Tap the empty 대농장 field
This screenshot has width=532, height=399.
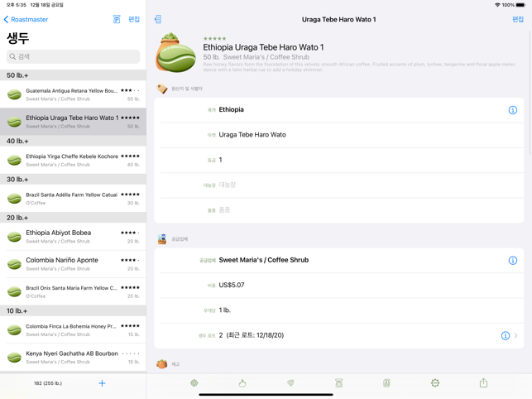click(x=338, y=185)
